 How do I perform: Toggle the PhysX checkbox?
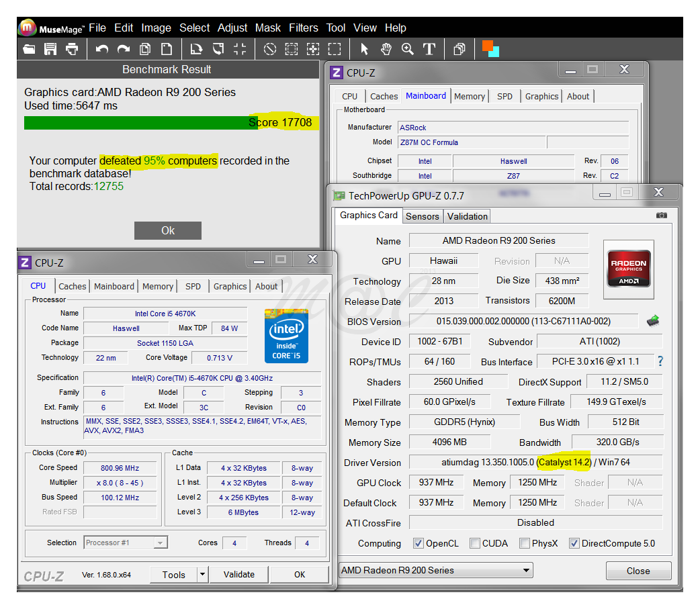[525, 543]
